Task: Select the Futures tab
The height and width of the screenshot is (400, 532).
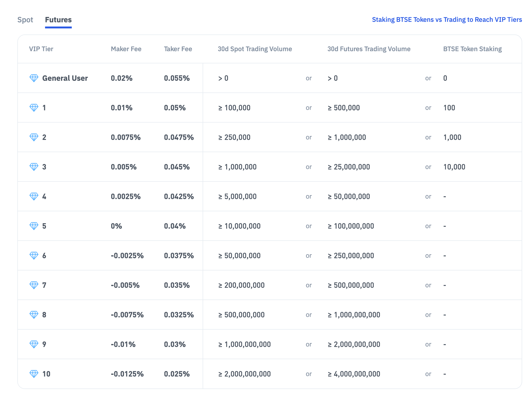Action: click(x=58, y=20)
